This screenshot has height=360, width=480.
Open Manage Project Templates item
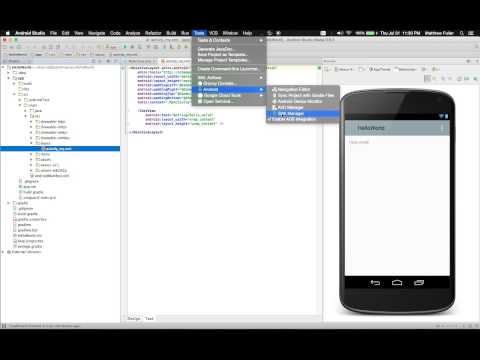tap(229, 60)
